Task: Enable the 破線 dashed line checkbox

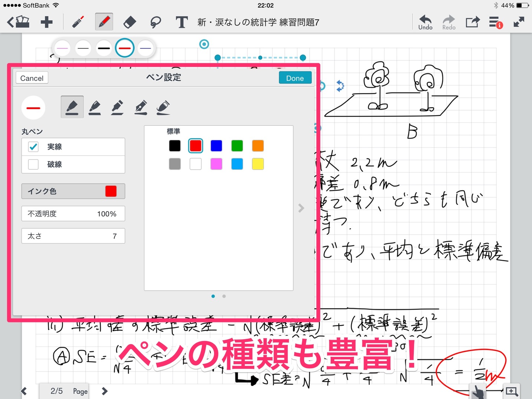Action: pyautogui.click(x=33, y=164)
